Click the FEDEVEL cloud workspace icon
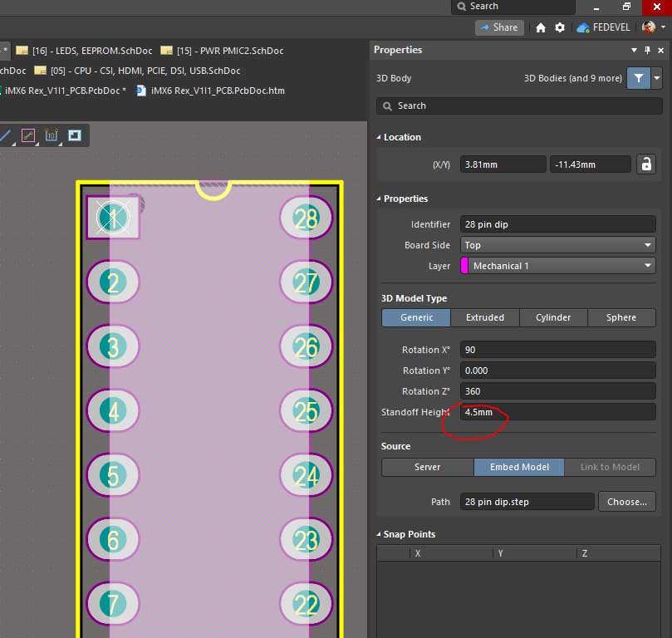Viewport: 672px width, 638px height. pyautogui.click(x=582, y=27)
